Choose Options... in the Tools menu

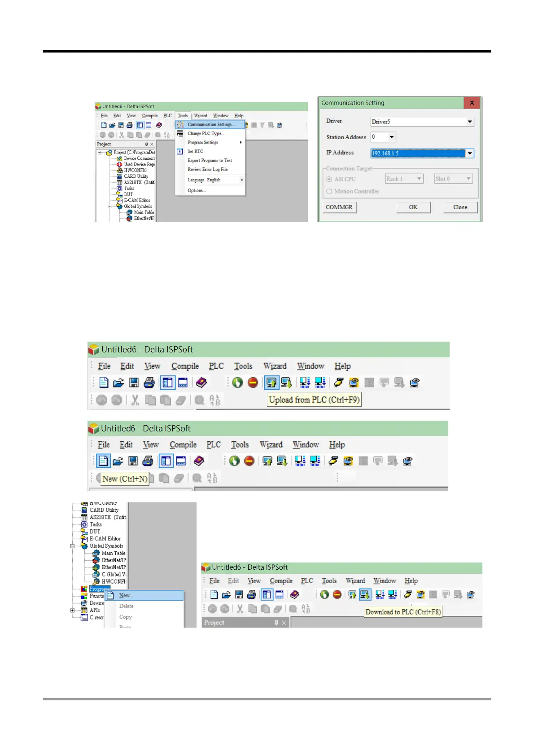(x=197, y=191)
